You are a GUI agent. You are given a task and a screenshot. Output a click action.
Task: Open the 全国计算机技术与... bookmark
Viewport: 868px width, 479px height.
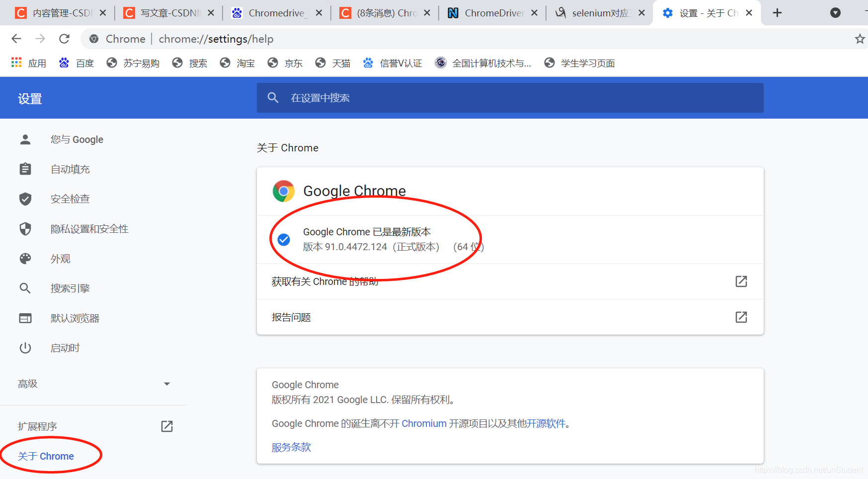483,63
